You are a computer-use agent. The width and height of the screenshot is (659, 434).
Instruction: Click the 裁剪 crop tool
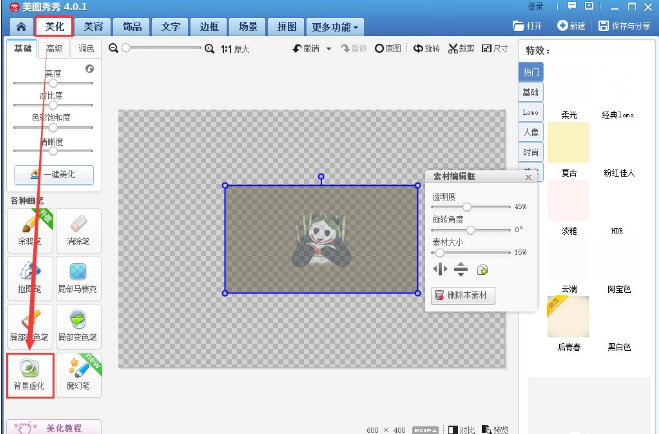[x=461, y=49]
